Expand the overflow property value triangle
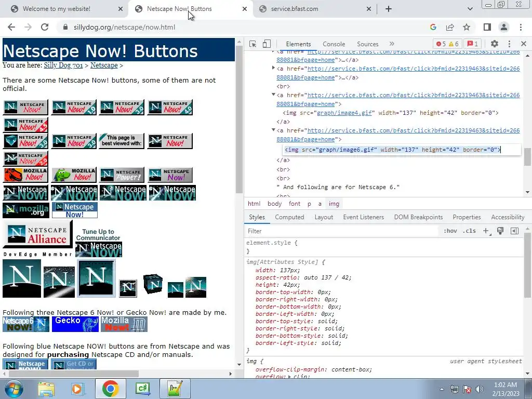Image resolution: width=532 pixels, height=399 pixels. click(x=289, y=377)
